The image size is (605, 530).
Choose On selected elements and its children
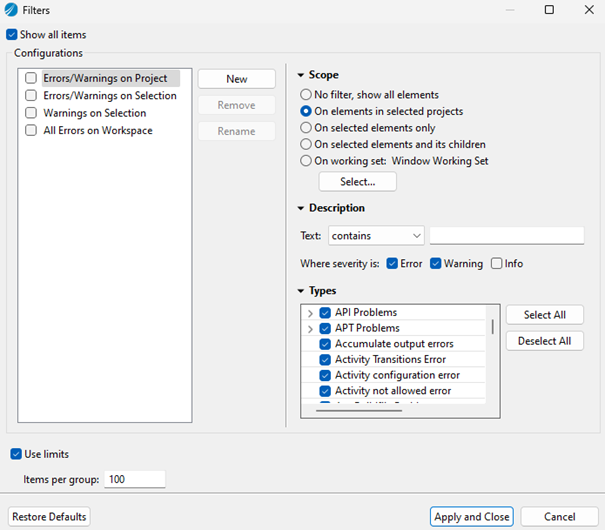pos(306,144)
